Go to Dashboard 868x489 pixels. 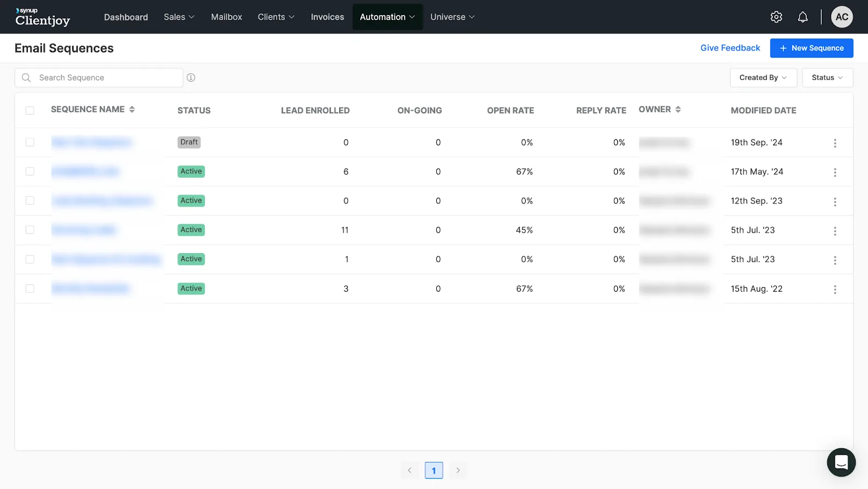coord(126,17)
